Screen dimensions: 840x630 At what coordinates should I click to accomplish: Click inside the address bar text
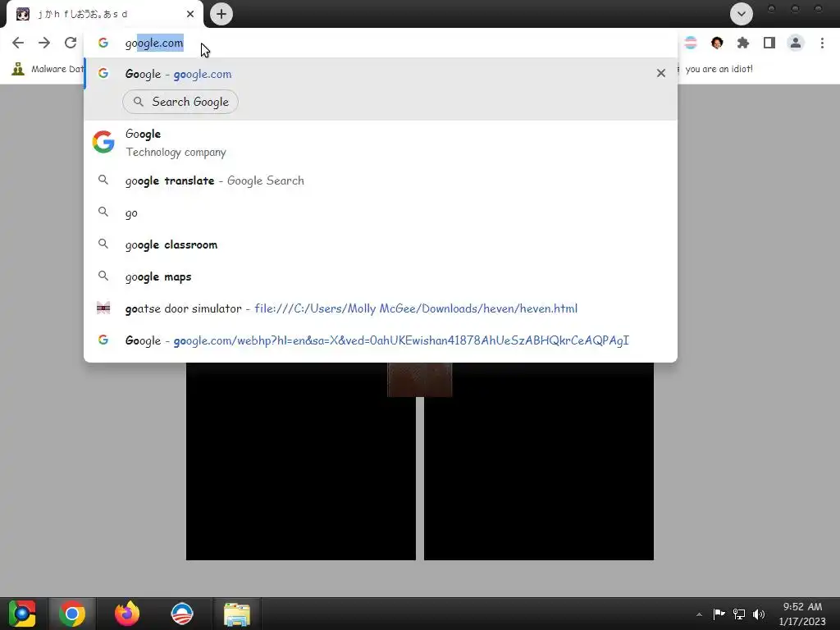tap(154, 43)
